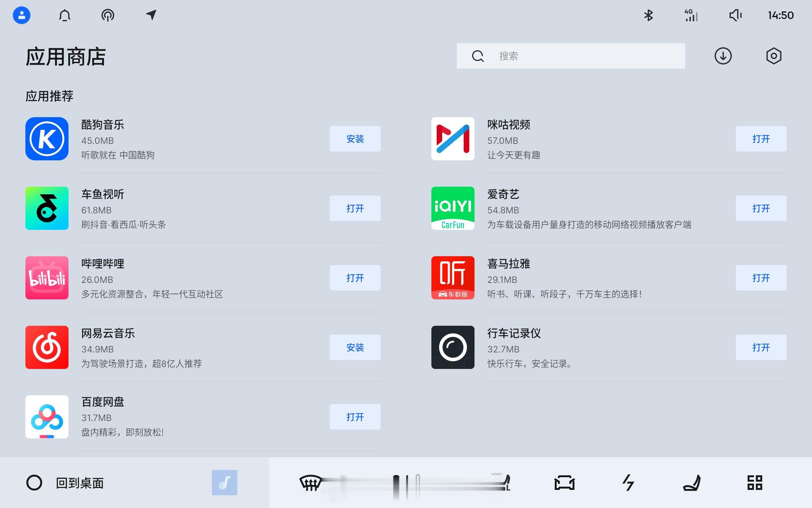The width and height of the screenshot is (812, 508).
Task: Select the 爱奇艺 app title
Action: point(503,194)
